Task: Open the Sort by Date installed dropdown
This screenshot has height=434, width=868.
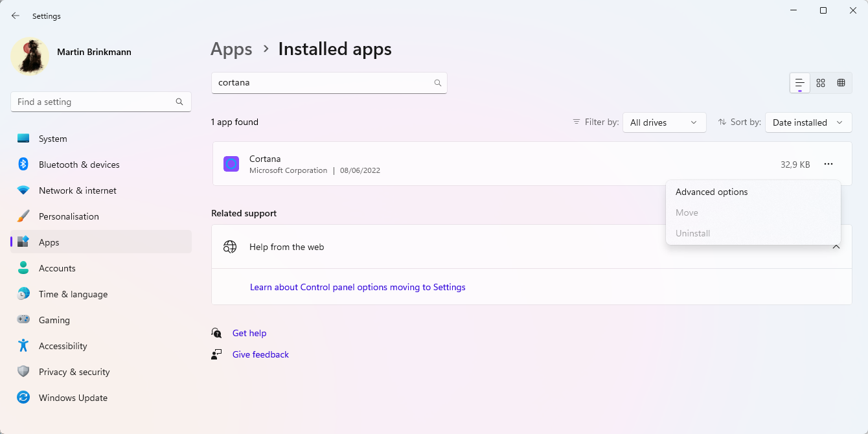Action: pyautogui.click(x=808, y=122)
